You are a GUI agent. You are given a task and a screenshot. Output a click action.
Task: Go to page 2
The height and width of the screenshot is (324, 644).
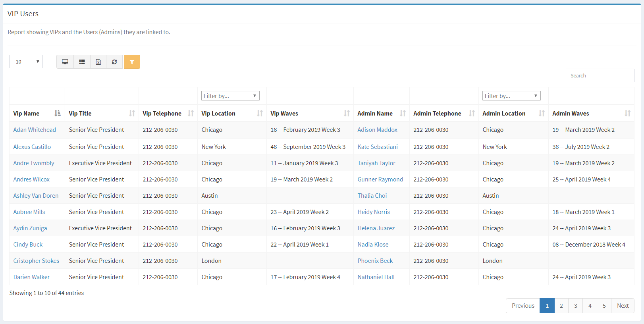(561, 306)
